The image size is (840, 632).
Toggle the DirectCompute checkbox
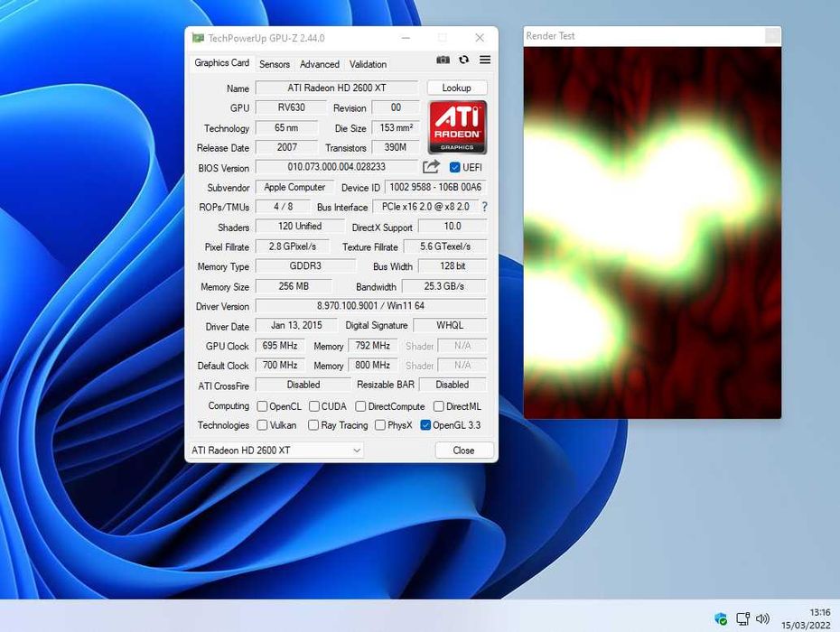[x=360, y=406]
